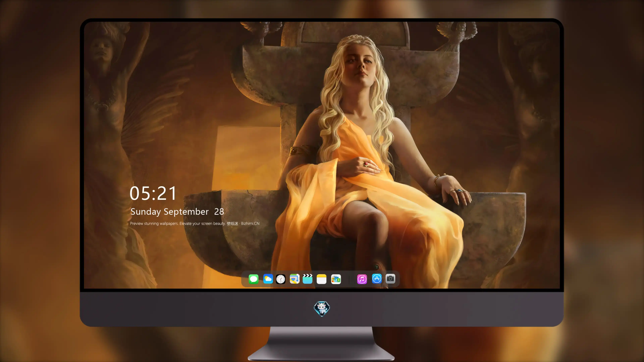Launch the pink iTunes Store music icon

[362, 279]
